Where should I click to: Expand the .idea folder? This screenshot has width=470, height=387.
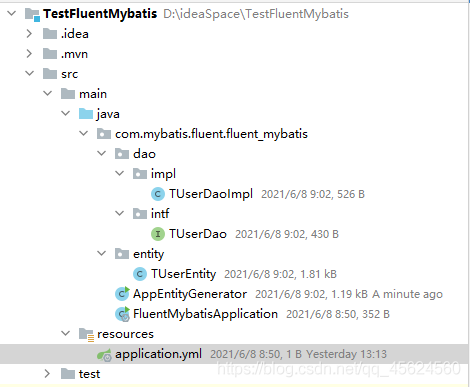pyautogui.click(x=29, y=34)
